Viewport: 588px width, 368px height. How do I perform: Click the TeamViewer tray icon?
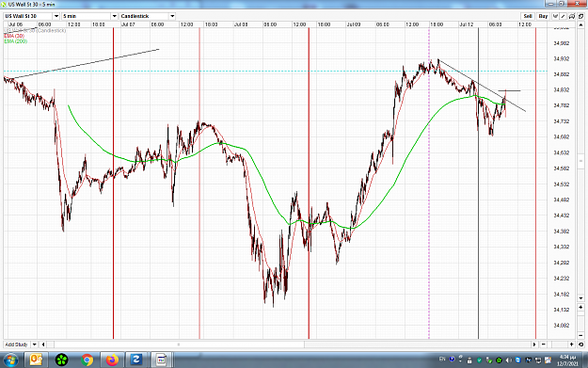tap(517, 360)
